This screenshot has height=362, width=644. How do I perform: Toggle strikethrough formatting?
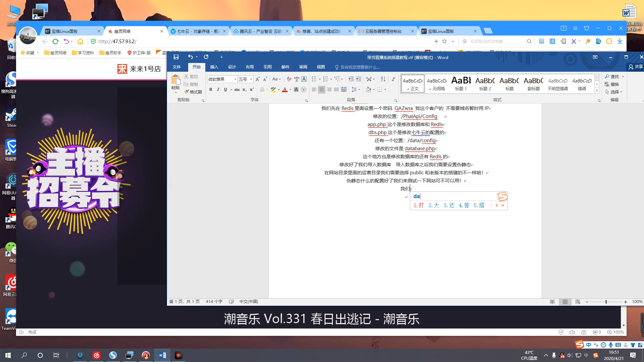237,89
